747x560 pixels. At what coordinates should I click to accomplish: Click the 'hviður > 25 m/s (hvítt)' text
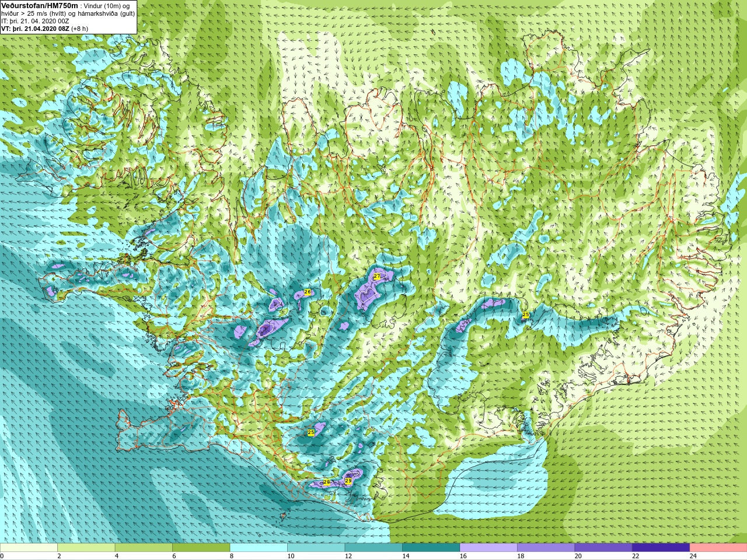point(34,13)
